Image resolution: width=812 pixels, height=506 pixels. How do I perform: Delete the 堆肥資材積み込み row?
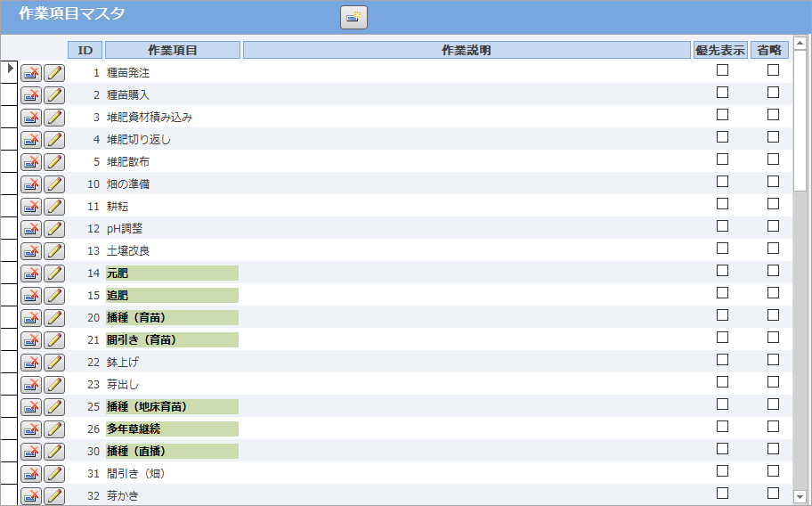(x=31, y=118)
